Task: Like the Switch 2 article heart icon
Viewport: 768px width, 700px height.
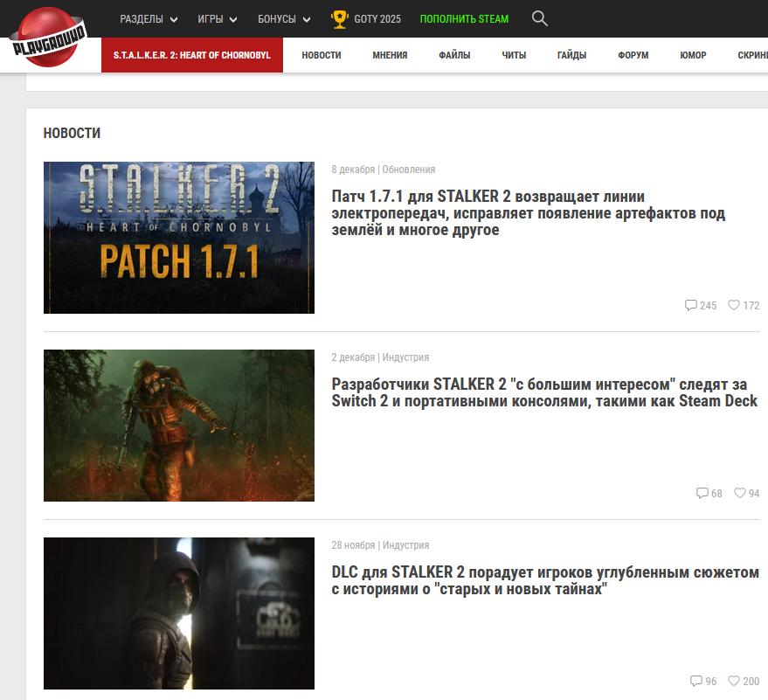Action: pos(739,493)
